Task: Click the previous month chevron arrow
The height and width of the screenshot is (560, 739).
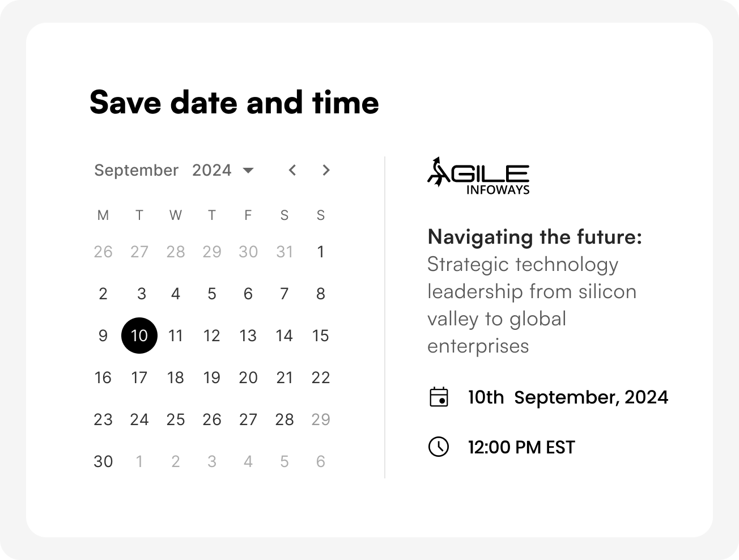Action: tap(292, 170)
